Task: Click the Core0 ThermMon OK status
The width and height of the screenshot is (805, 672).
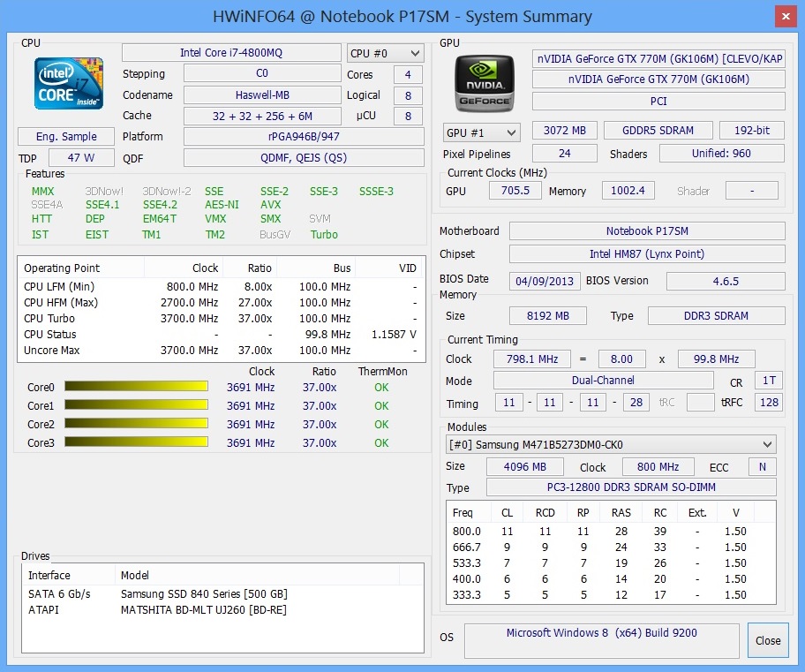Action: [381, 388]
